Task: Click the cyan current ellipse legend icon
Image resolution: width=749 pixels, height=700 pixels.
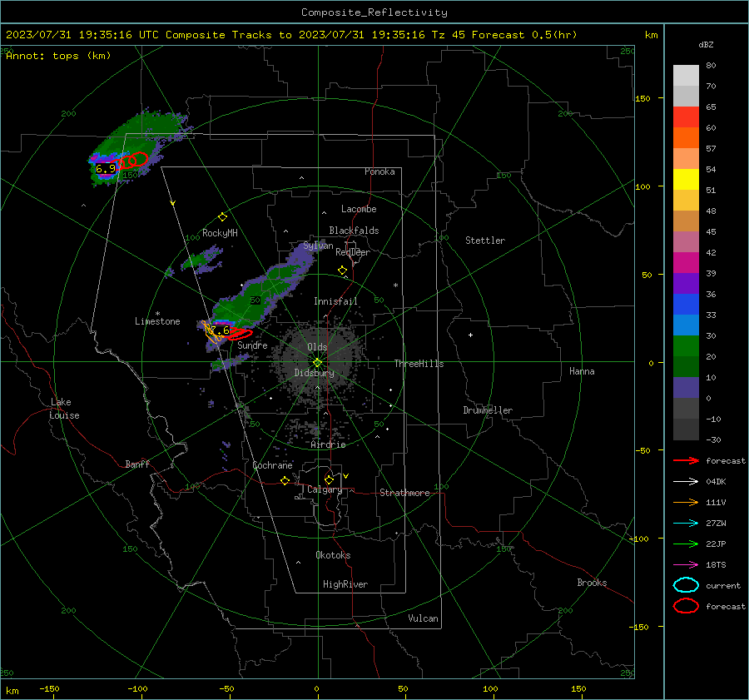Action: coord(686,585)
